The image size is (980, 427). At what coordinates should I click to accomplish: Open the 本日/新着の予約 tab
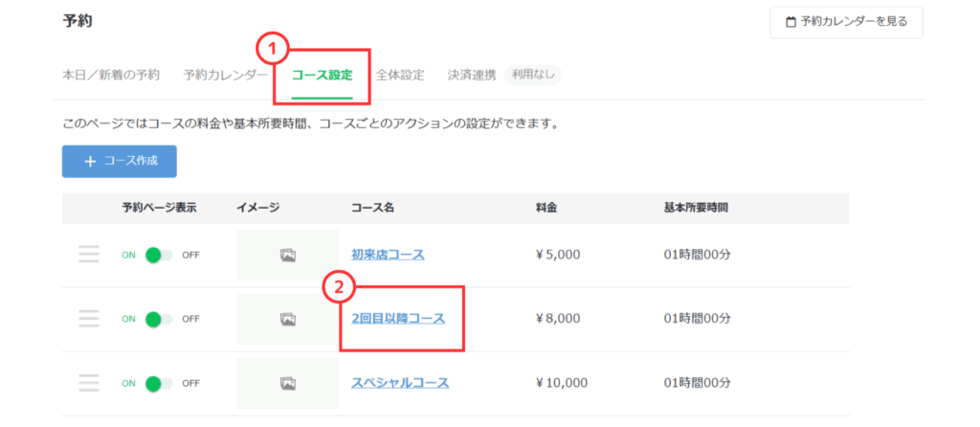click(111, 75)
